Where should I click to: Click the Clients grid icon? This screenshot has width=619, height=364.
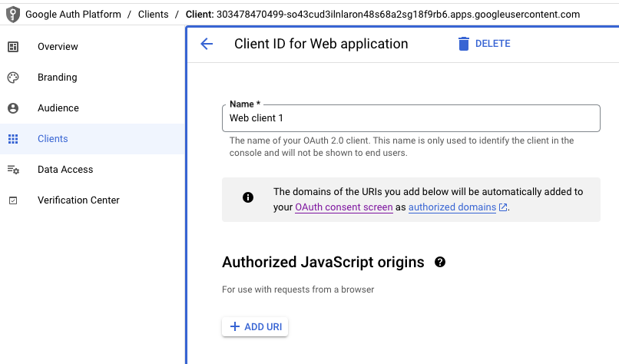coord(13,139)
